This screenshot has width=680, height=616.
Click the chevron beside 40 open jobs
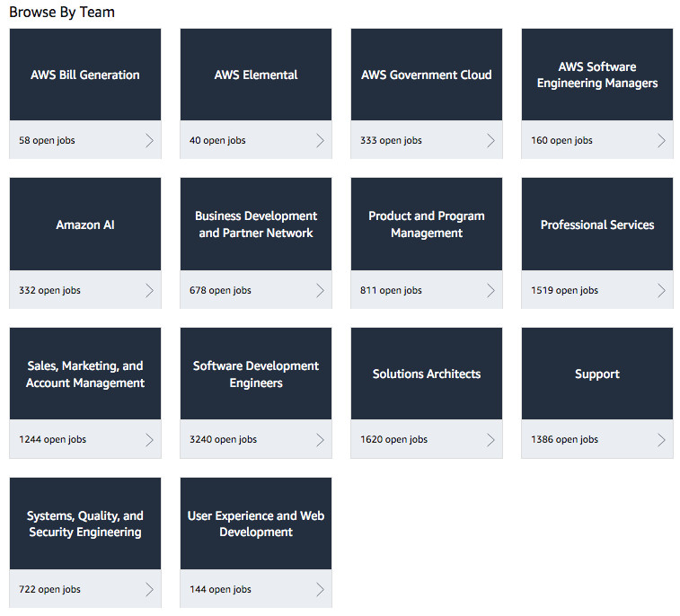(x=320, y=140)
